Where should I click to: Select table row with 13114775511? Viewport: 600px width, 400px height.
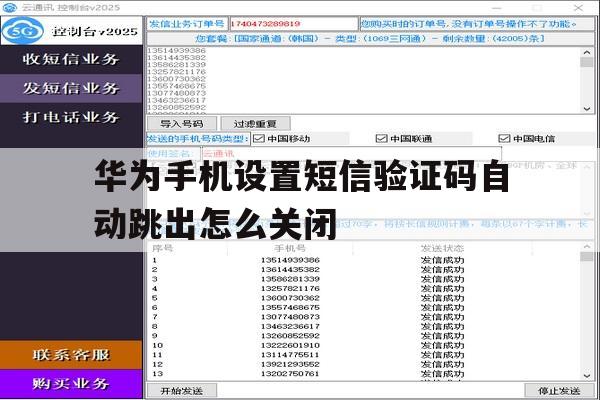tap(364, 355)
